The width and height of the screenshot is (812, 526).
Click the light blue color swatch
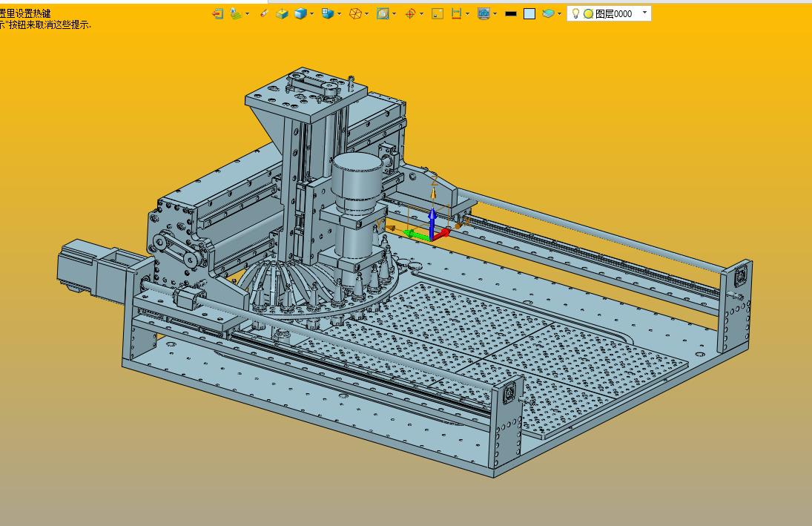click(x=529, y=14)
